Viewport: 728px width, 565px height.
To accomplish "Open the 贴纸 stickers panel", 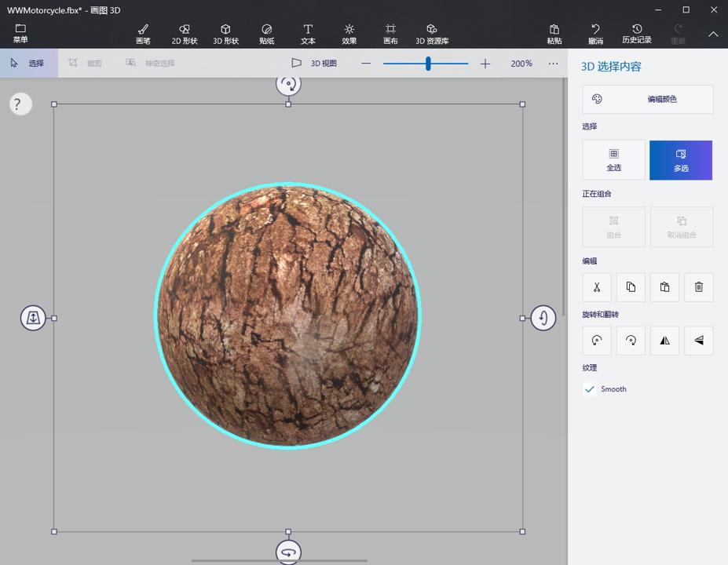I will (x=266, y=33).
